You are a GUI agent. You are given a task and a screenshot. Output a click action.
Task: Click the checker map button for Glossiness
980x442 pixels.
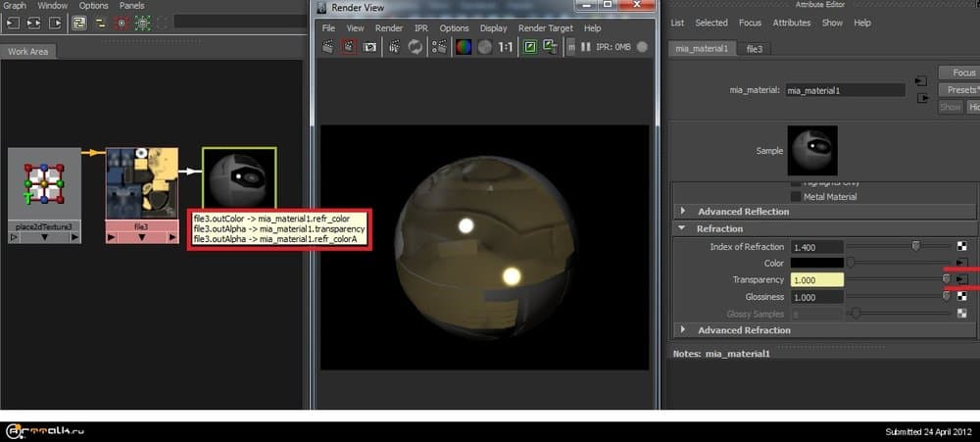(959, 297)
